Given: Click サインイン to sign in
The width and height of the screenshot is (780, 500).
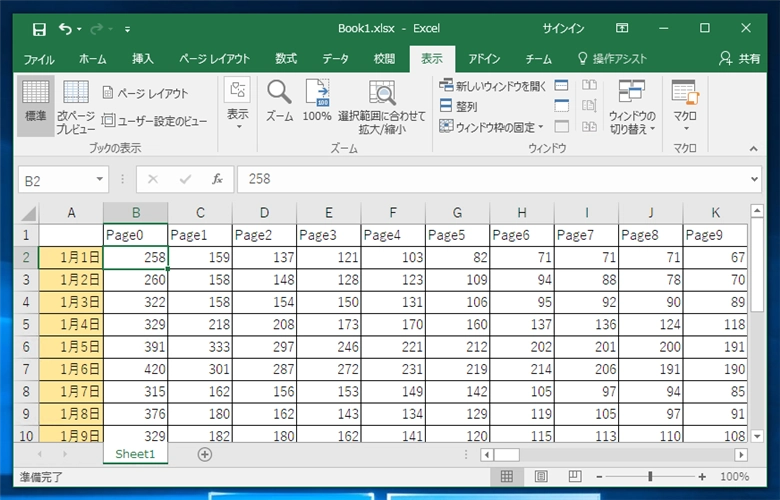Looking at the screenshot, I should [x=563, y=28].
